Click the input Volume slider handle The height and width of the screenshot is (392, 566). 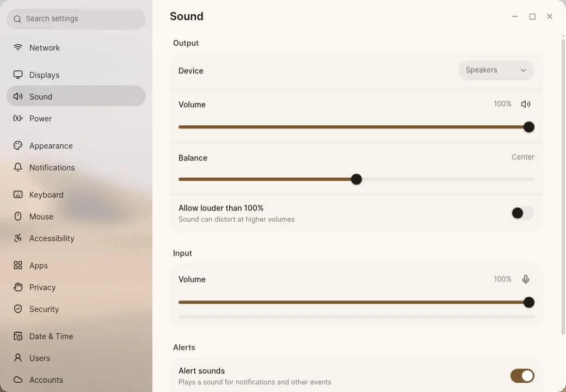[x=529, y=302]
